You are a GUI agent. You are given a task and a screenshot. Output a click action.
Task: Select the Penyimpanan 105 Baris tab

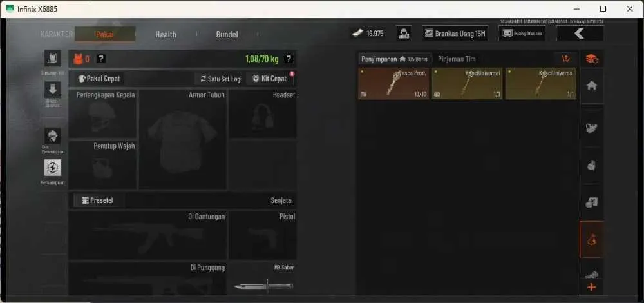tap(394, 59)
